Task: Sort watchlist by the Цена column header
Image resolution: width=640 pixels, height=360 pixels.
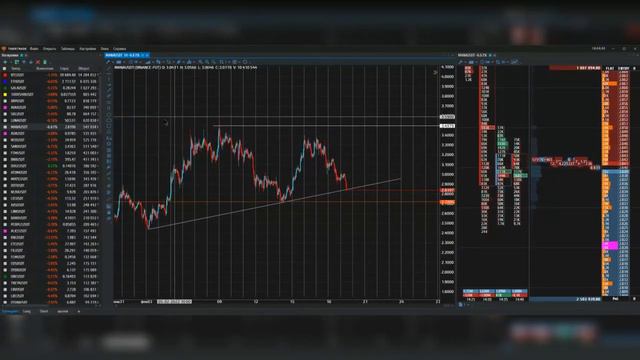Action: click(64, 69)
